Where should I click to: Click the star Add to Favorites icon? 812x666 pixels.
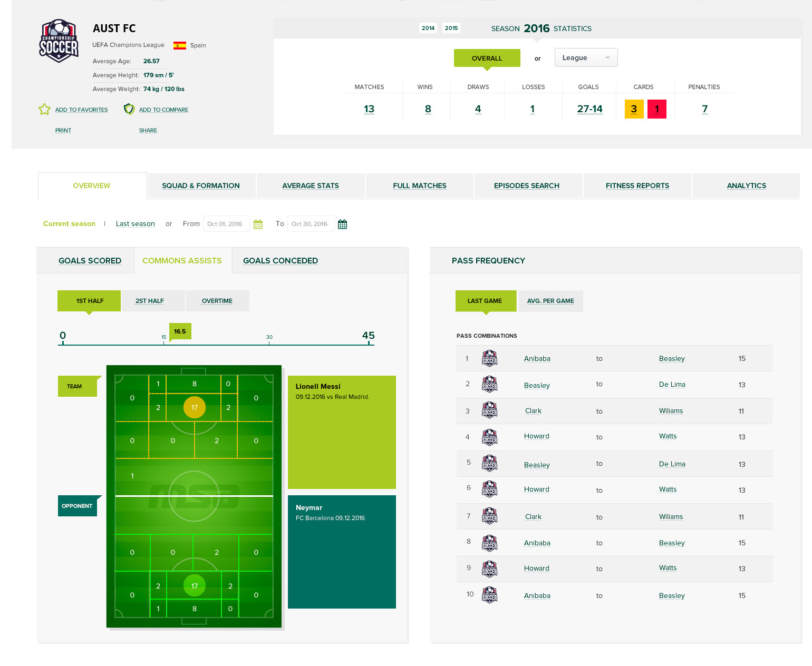click(44, 109)
